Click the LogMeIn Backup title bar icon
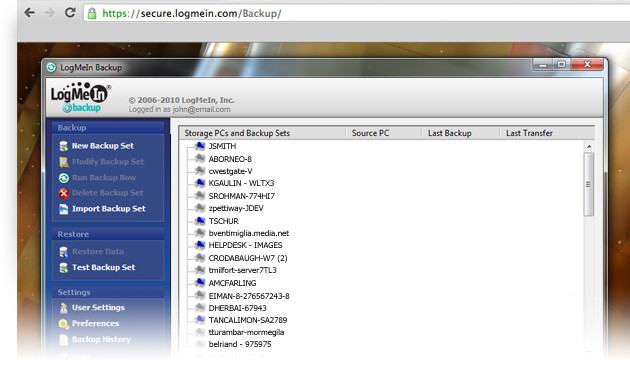Screen dimensions: 630x388 coord(51,67)
